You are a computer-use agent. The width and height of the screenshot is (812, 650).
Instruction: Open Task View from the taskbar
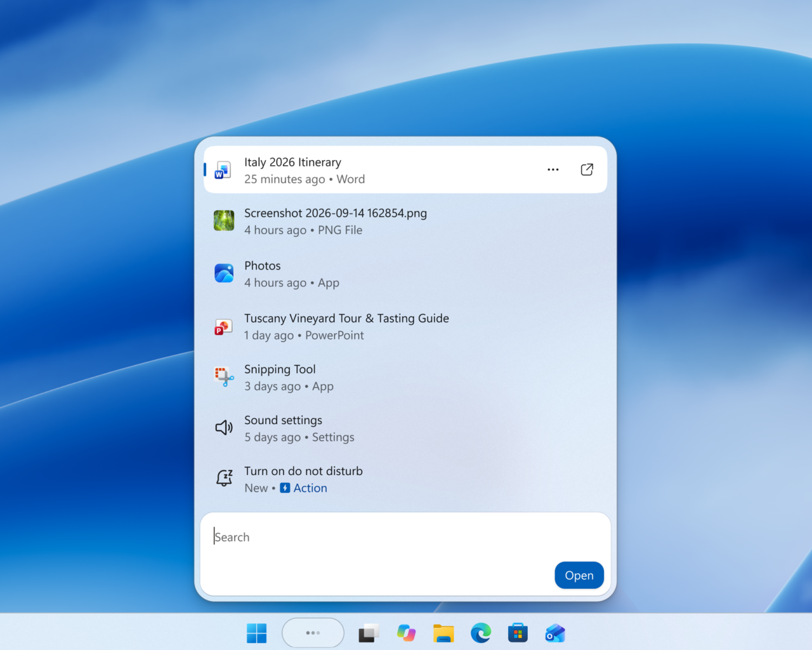[369, 633]
